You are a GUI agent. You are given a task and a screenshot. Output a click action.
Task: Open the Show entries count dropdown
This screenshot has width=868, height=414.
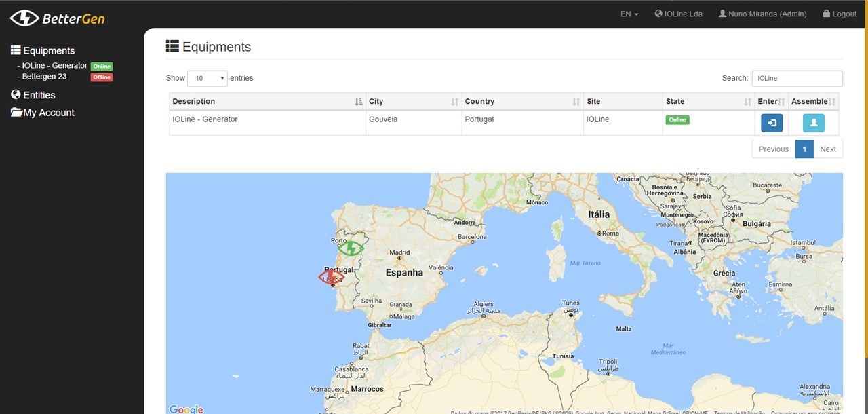pos(208,78)
